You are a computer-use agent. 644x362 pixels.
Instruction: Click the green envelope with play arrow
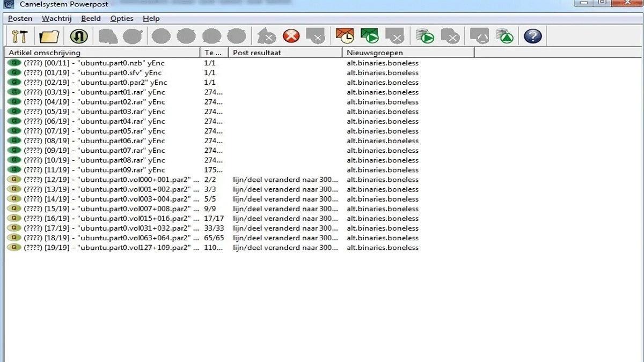pos(370,36)
